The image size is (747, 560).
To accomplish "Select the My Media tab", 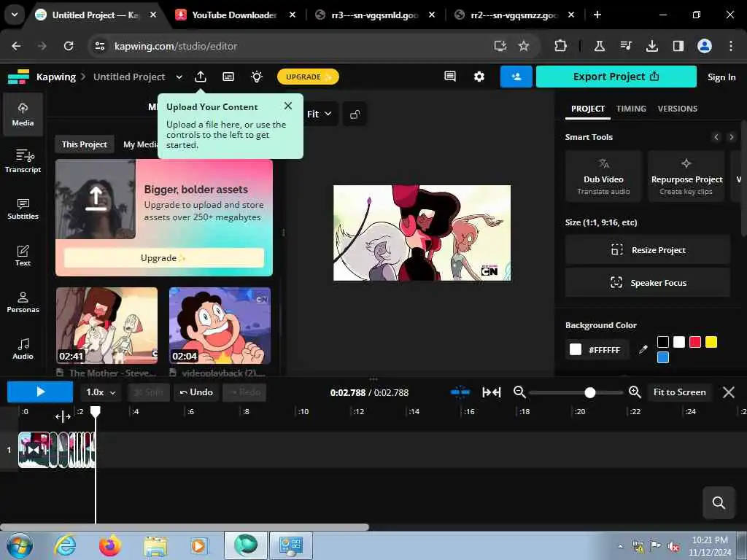I will click(139, 144).
